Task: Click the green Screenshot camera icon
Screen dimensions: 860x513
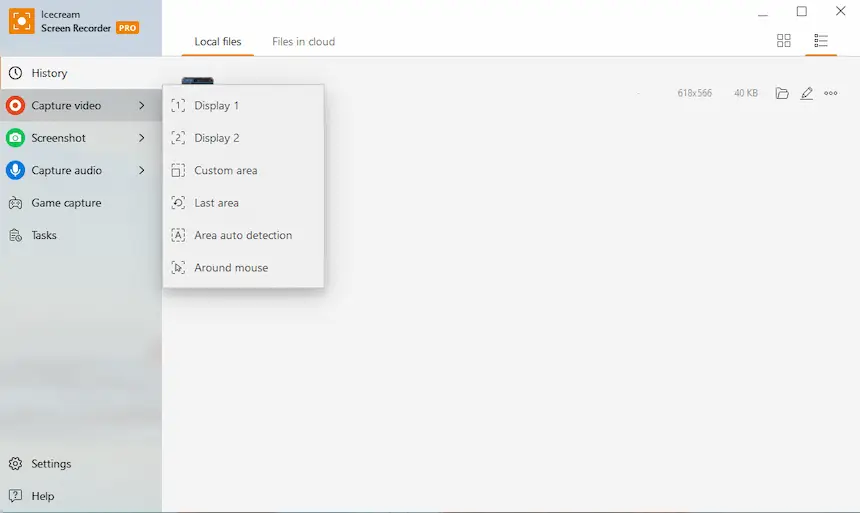Action: point(15,138)
